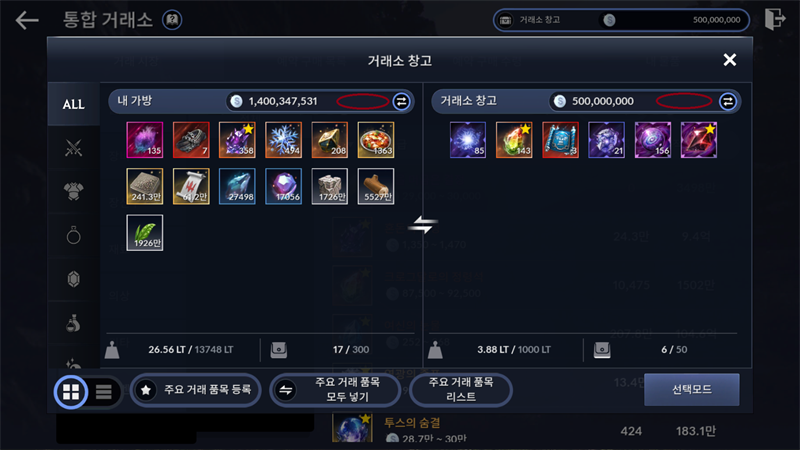Select the potion flask category icon
The image size is (800, 450).
[x=73, y=323]
